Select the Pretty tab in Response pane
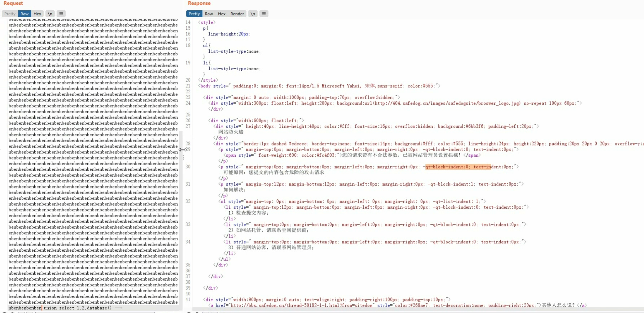 (x=194, y=14)
